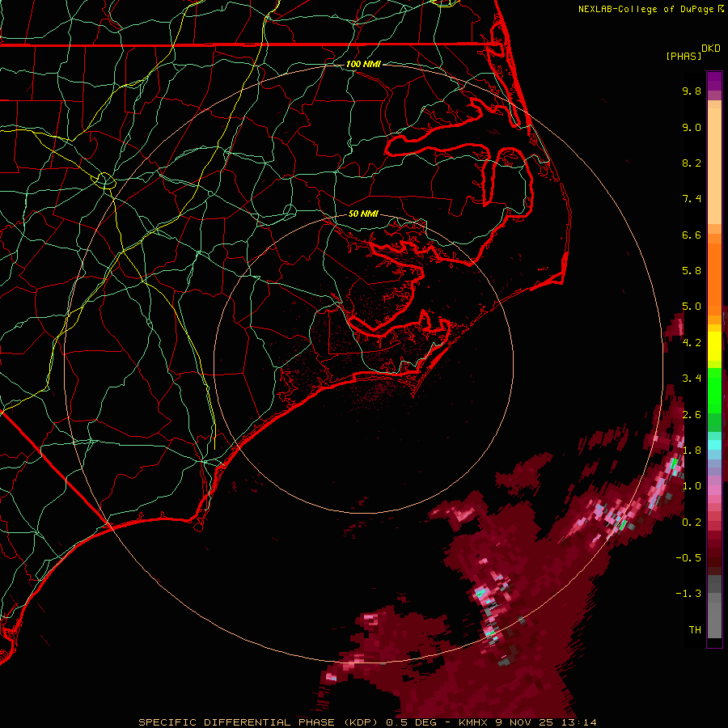The width and height of the screenshot is (728, 728).
Task: Click the 5.0 scale value
Action: point(692,307)
